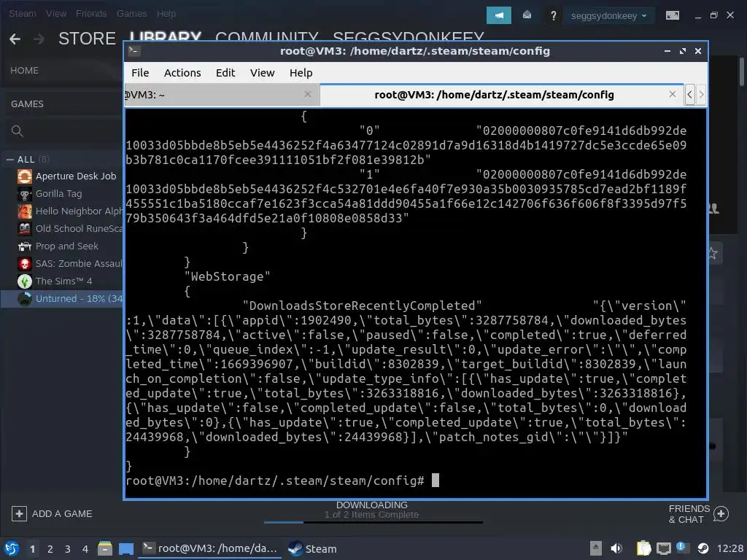
Task: Select Hello Neighbor Alpha in library
Action: pos(79,211)
